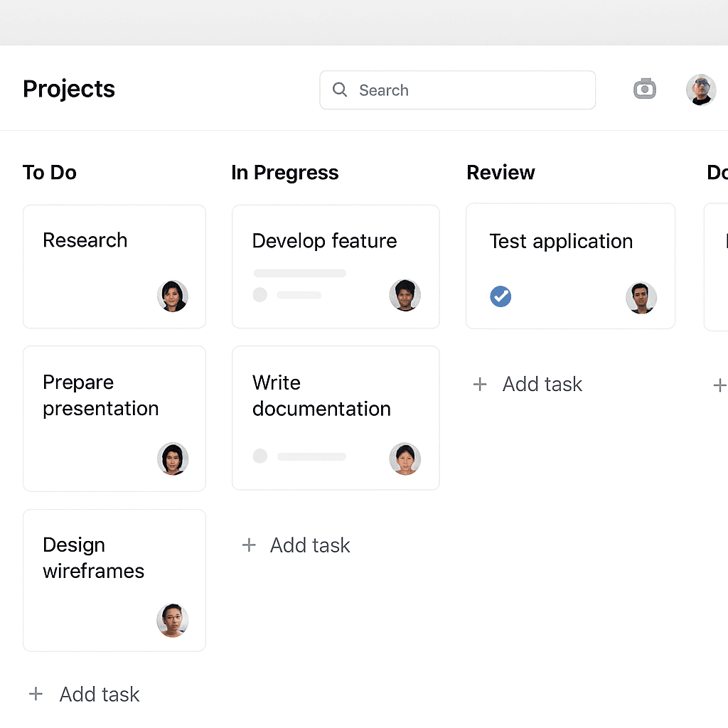Viewport: 728px width, 728px height.
Task: Click the "Develop feature" title text
Action: click(x=324, y=240)
